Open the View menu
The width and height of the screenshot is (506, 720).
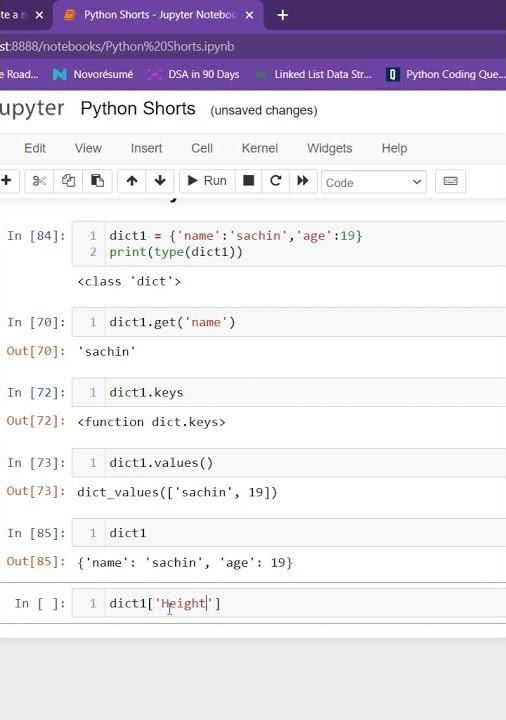88,148
